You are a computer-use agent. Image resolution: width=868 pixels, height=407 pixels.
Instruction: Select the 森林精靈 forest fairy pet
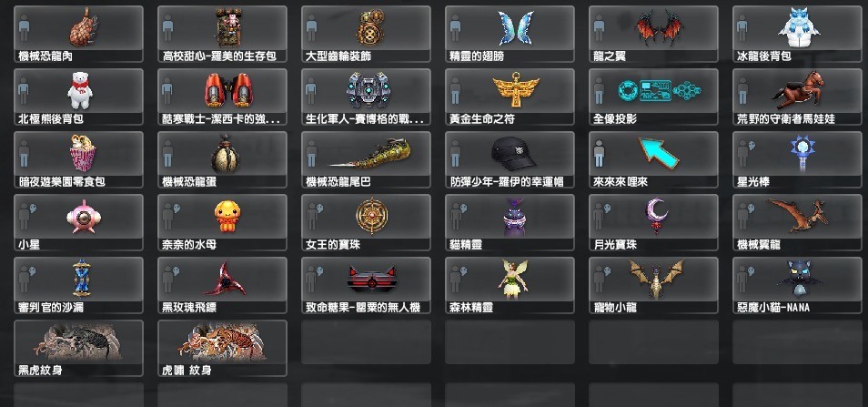click(x=510, y=285)
